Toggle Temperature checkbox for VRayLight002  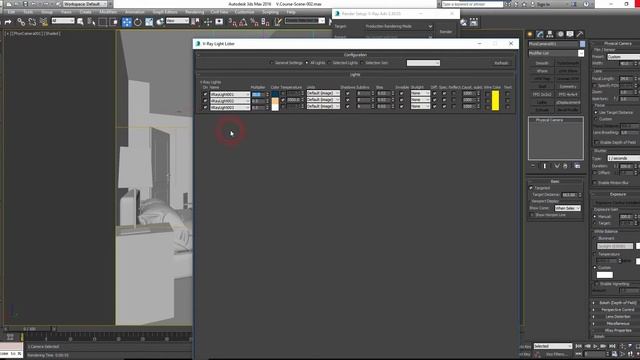[x=282, y=100]
